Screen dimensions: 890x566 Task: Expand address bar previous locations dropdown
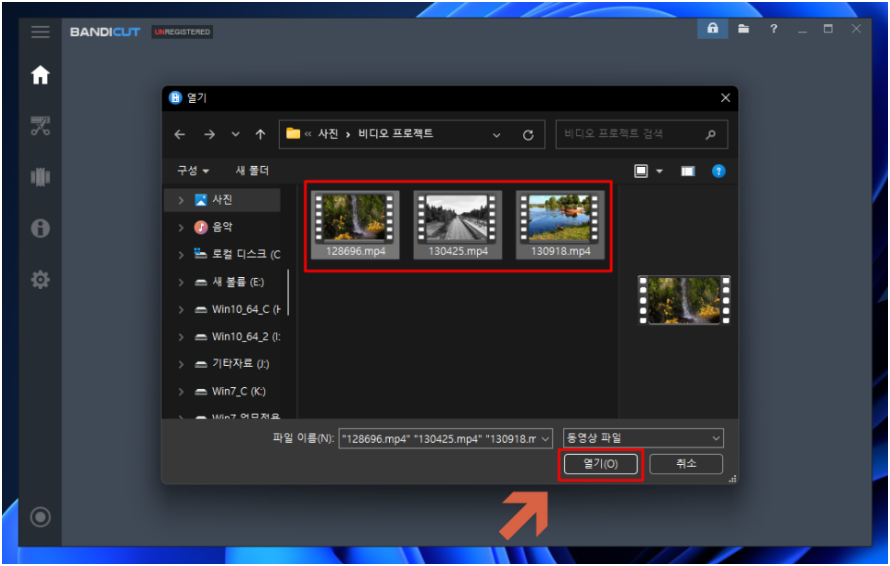pos(496,135)
